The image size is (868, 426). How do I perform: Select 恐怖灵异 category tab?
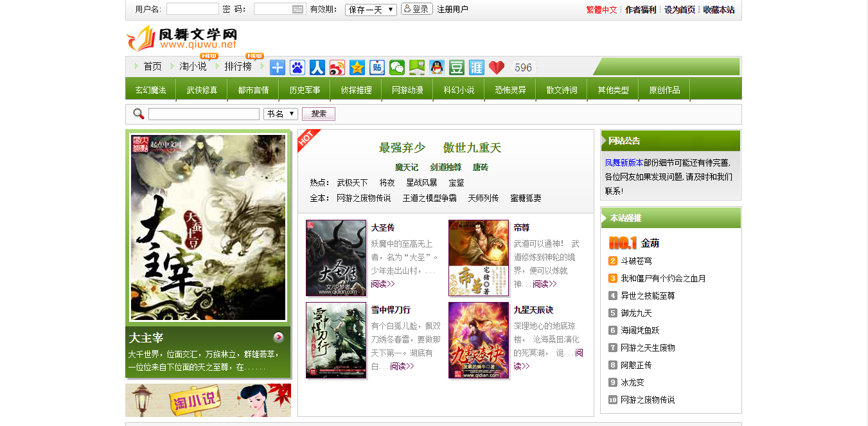coord(510,90)
